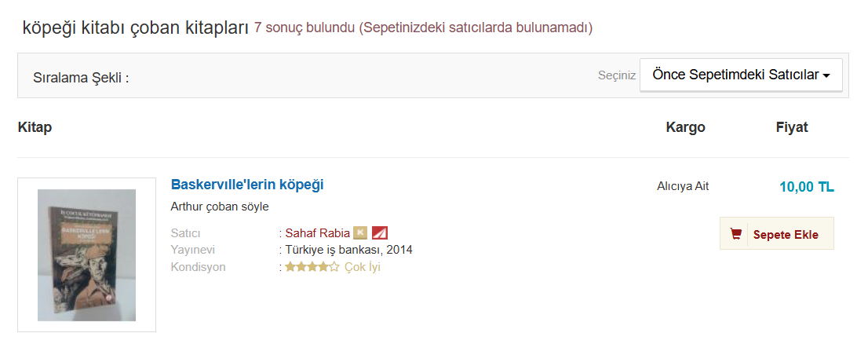Image resolution: width=868 pixels, height=344 pixels.
Task: Click the gold K badge beside Sahaf Rabia
Action: pos(360,232)
